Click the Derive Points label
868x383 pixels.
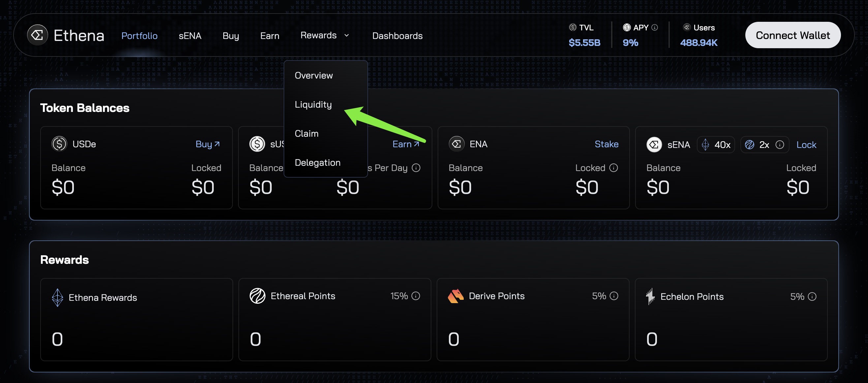tap(497, 296)
